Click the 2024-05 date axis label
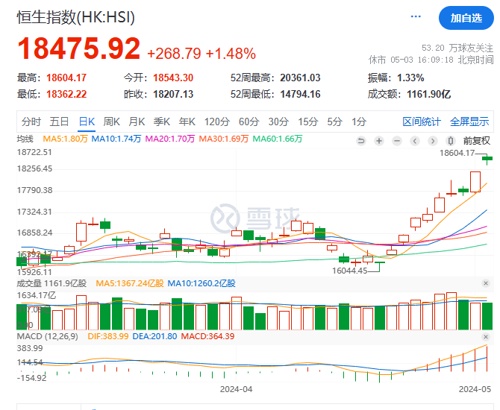This screenshot has height=410, width=500. coord(475,389)
